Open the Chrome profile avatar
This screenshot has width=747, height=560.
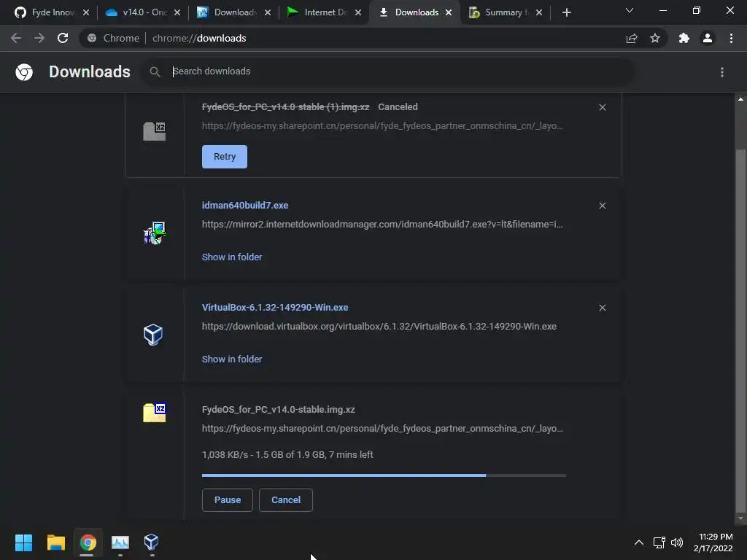click(x=708, y=38)
